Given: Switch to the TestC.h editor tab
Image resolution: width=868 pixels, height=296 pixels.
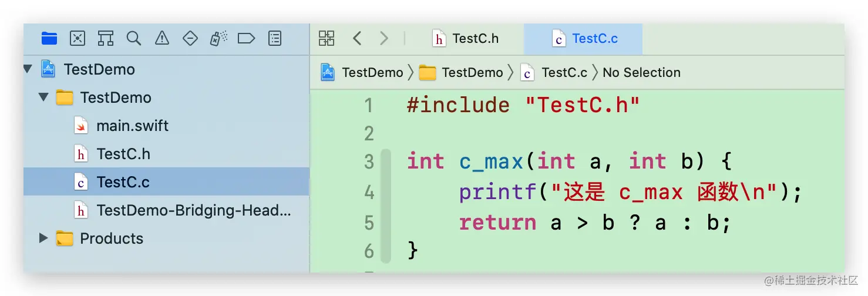Looking at the screenshot, I should 465,39.
